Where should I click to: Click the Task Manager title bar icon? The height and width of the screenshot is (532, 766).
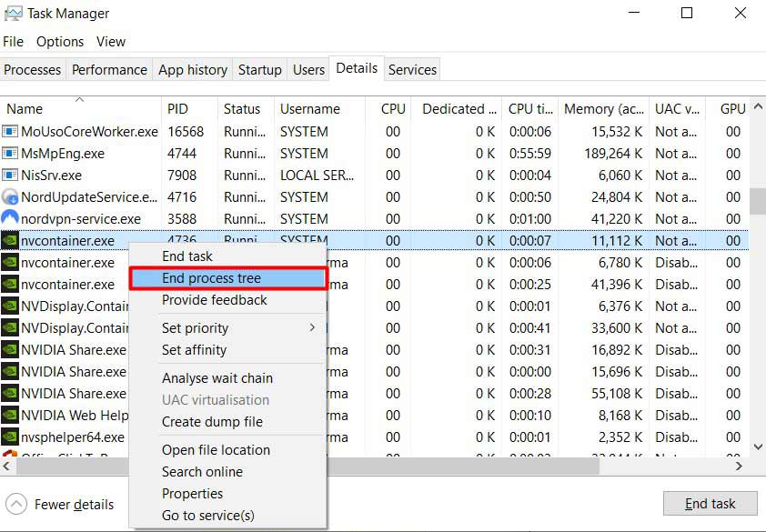13,14
